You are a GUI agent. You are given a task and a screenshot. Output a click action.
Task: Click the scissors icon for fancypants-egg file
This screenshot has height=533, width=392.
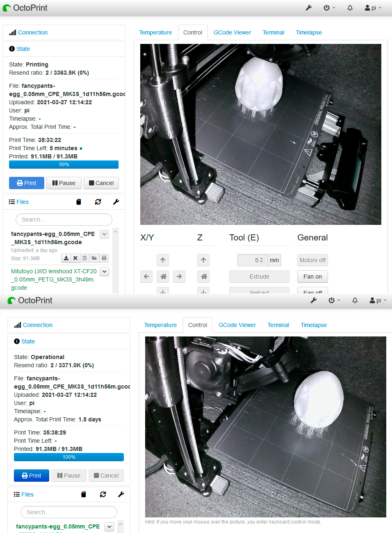pos(75,258)
